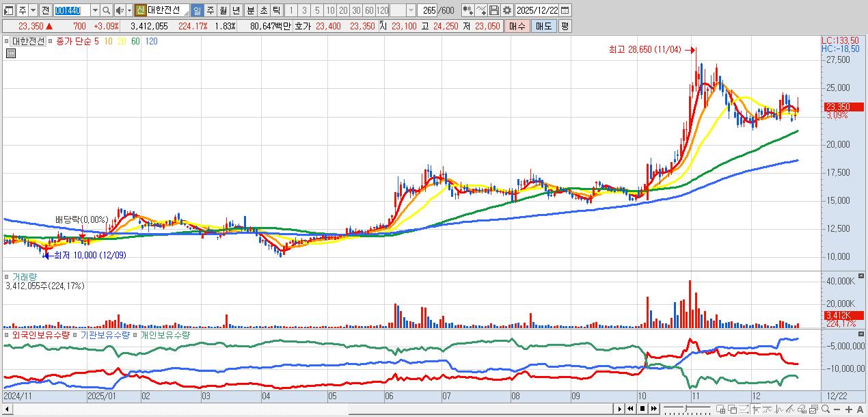Click the magnifier zoom icon at bottom

pyautogui.click(x=826, y=409)
